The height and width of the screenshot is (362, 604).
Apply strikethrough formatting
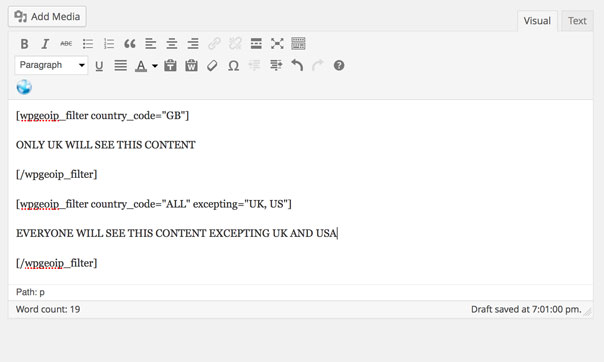[x=66, y=44]
